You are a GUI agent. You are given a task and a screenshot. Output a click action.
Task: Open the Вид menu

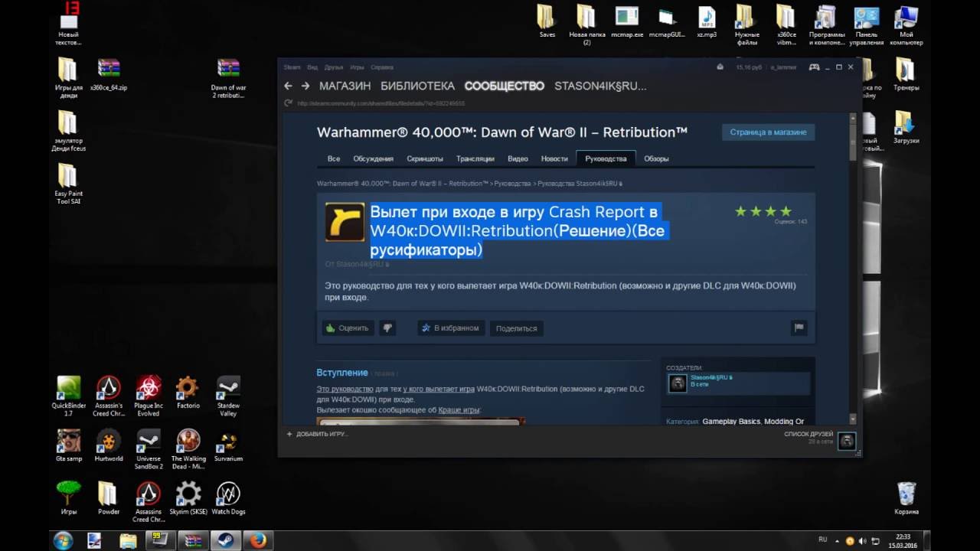[x=312, y=67]
